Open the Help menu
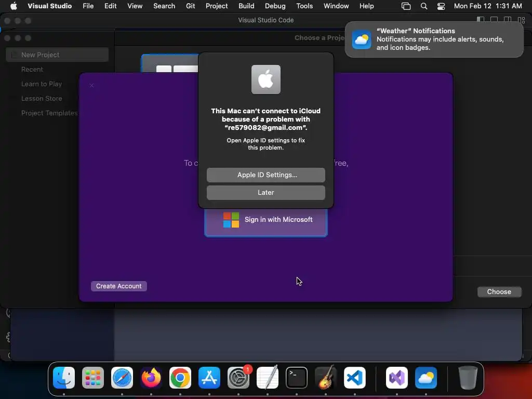The height and width of the screenshot is (399, 532). (x=366, y=6)
